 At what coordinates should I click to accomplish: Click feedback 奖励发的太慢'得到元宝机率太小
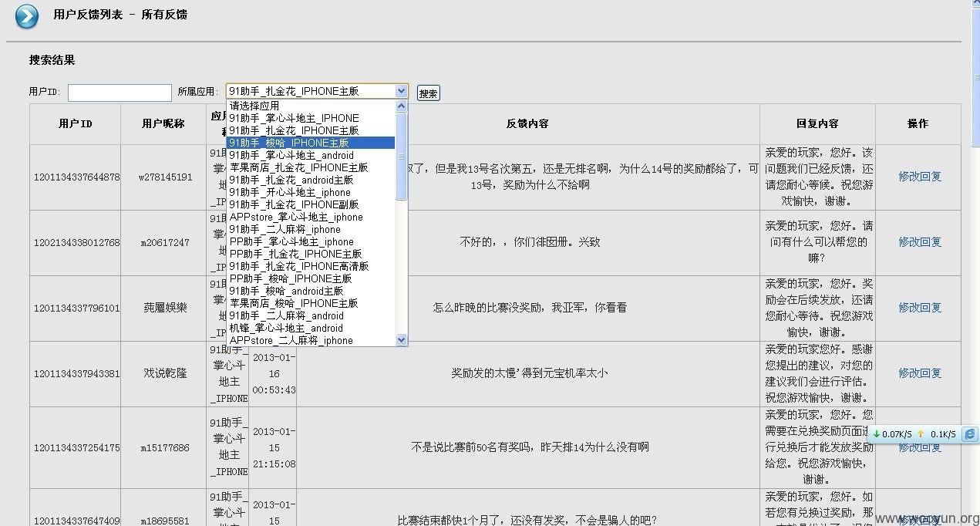[530, 373]
